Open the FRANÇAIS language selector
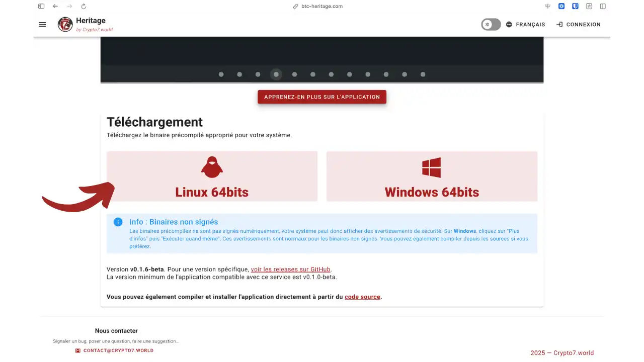The width and height of the screenshot is (644, 362). coord(530,24)
